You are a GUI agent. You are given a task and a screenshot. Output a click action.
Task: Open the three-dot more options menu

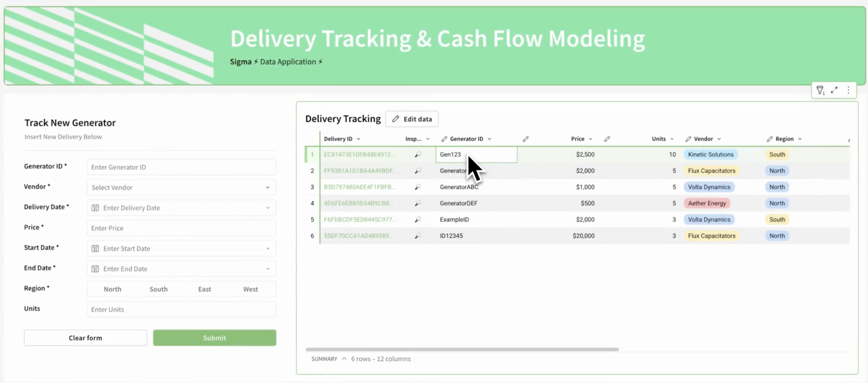(x=848, y=90)
